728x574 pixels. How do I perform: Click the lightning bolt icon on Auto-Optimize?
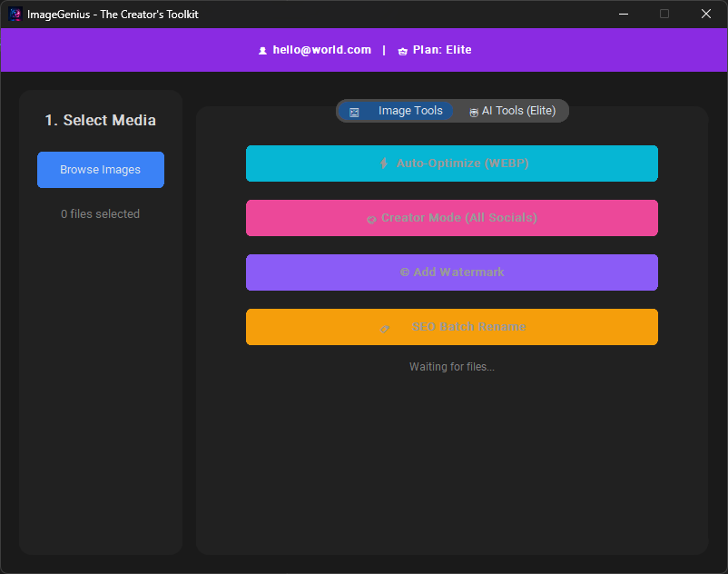click(x=383, y=163)
